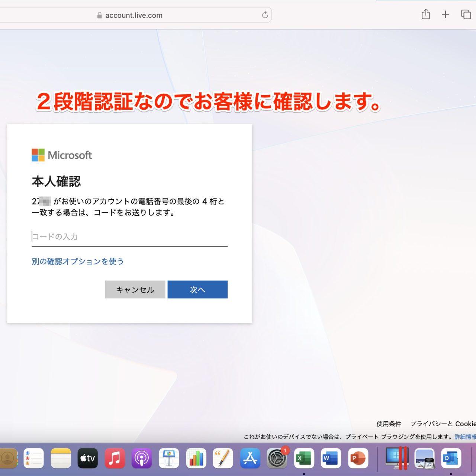
Task: Use another verification option link
Action: point(78,261)
